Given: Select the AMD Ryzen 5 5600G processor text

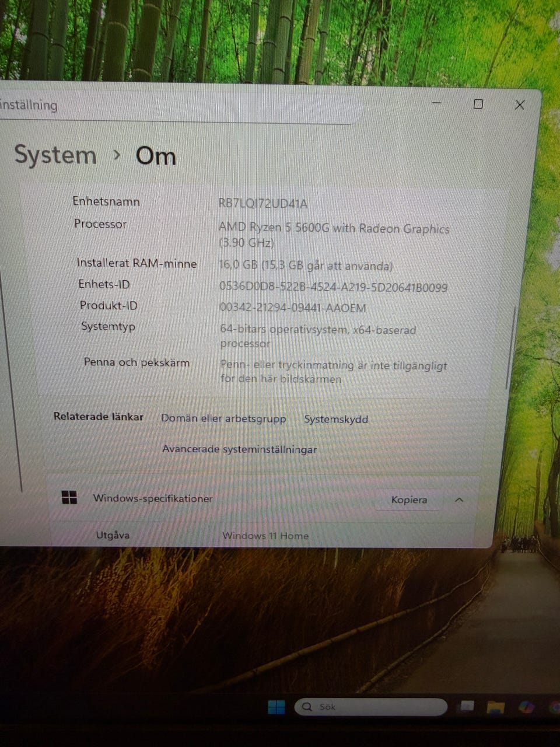Looking at the screenshot, I should tap(334, 235).
